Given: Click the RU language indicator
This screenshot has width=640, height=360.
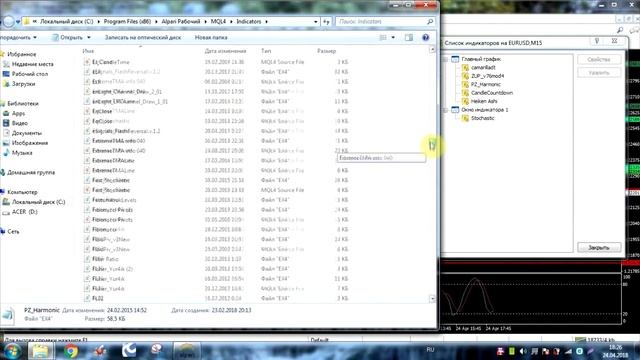Looking at the screenshot, I should click(x=430, y=350).
